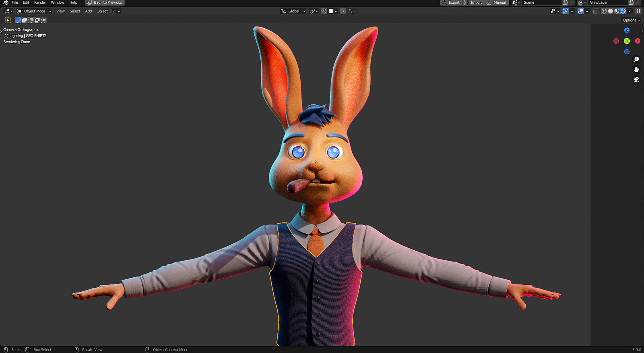Image resolution: width=644 pixels, height=353 pixels.
Task: Click Rendering Done status text
Action: (x=17, y=42)
